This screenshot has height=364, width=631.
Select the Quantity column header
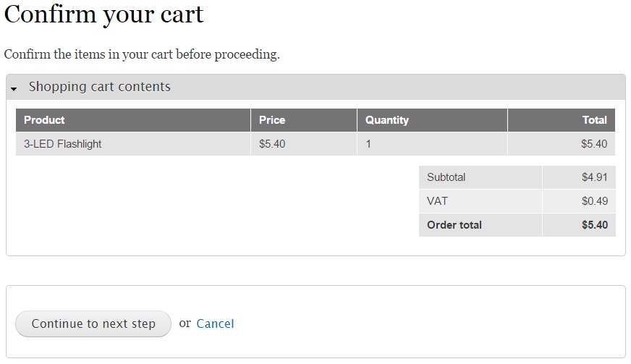pyautogui.click(x=386, y=120)
